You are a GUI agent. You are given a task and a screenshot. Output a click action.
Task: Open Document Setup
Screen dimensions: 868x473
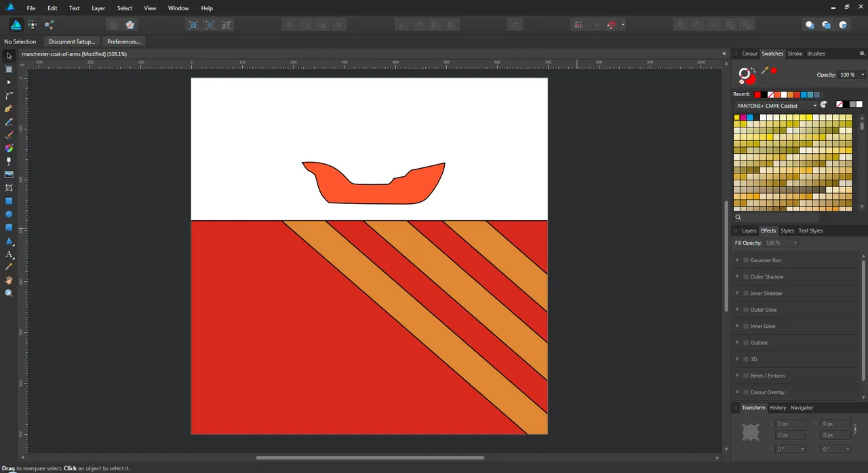72,41
